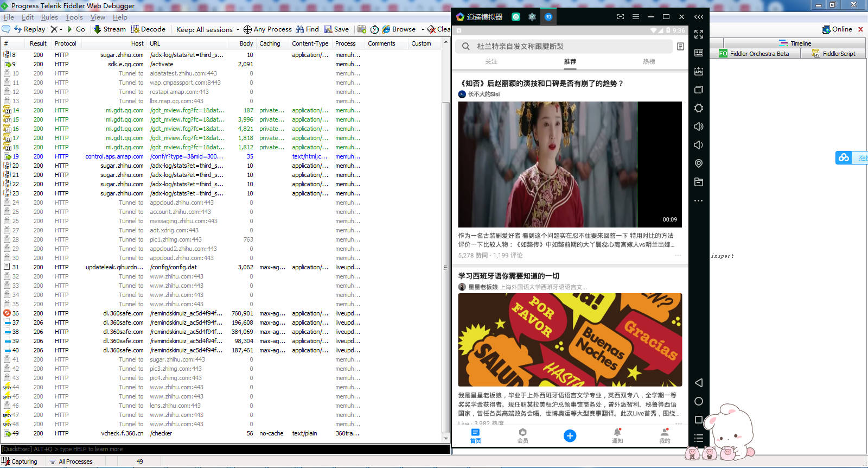Screen dimensions: 868x468
Task: Click the emulator volume up icon
Action: pos(699,127)
